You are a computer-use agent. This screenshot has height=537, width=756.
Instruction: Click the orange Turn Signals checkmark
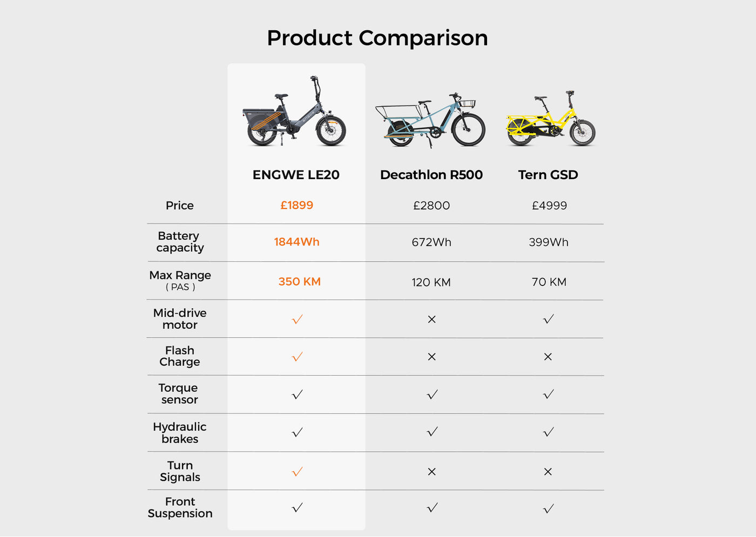(x=297, y=472)
